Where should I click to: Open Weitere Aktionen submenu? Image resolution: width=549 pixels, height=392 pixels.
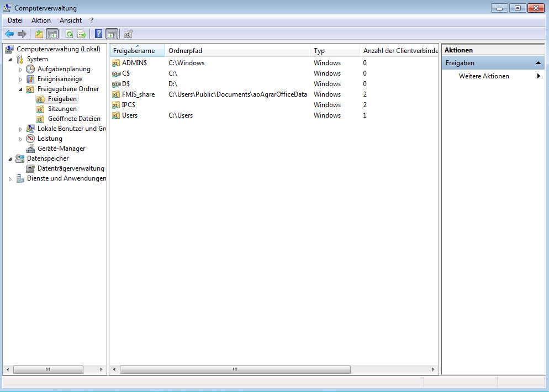(484, 76)
